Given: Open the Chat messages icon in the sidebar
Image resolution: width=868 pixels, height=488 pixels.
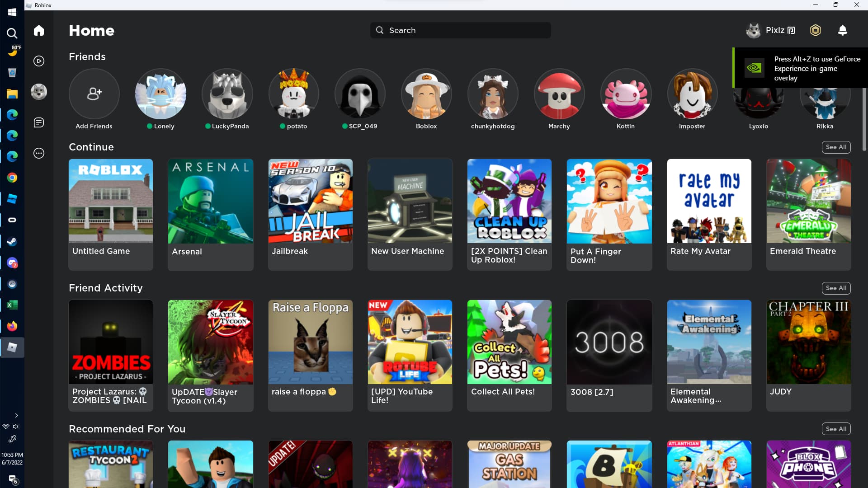Looking at the screenshot, I should (x=39, y=122).
